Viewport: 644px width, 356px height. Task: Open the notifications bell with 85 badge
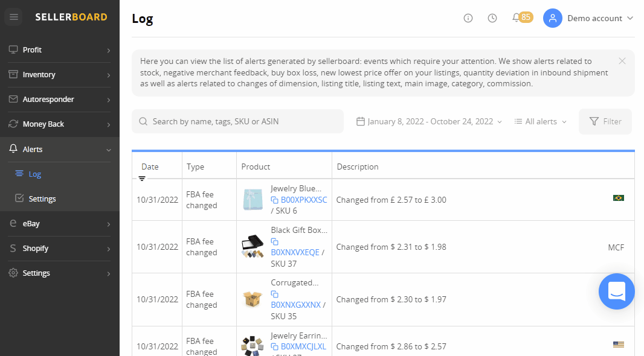click(517, 18)
